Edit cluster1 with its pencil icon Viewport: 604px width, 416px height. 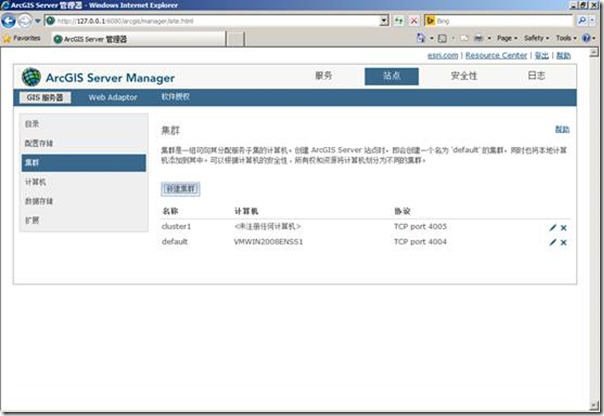[x=553, y=228]
